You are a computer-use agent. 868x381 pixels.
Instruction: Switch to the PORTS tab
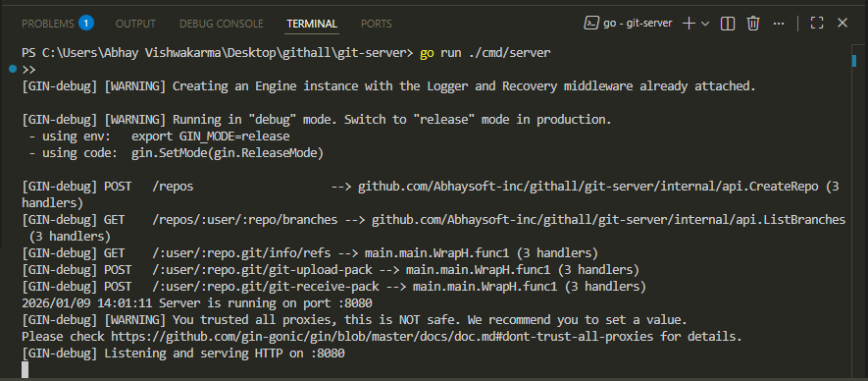click(x=377, y=24)
